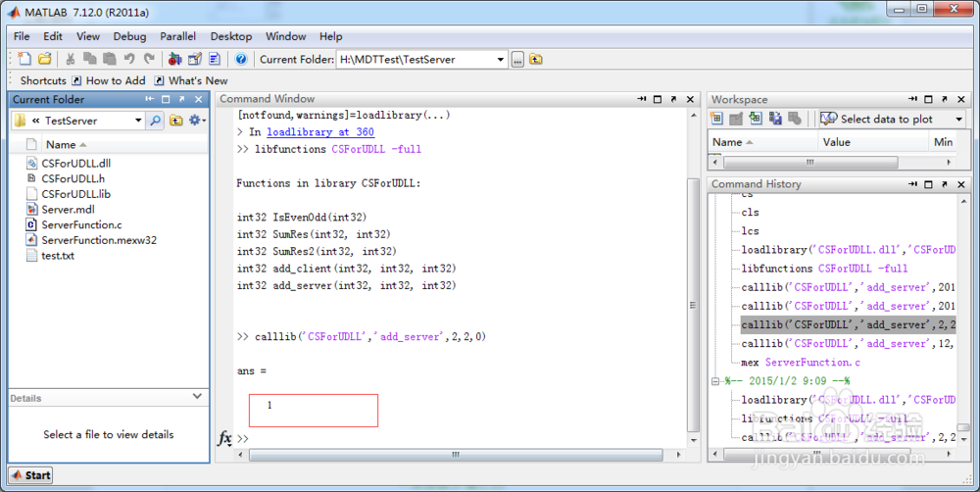Click Delete variable icon in Workspace

(x=795, y=119)
